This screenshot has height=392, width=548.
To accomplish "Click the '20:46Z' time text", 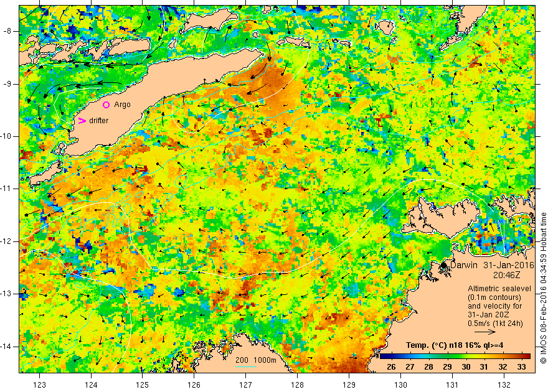I will point(507,276).
